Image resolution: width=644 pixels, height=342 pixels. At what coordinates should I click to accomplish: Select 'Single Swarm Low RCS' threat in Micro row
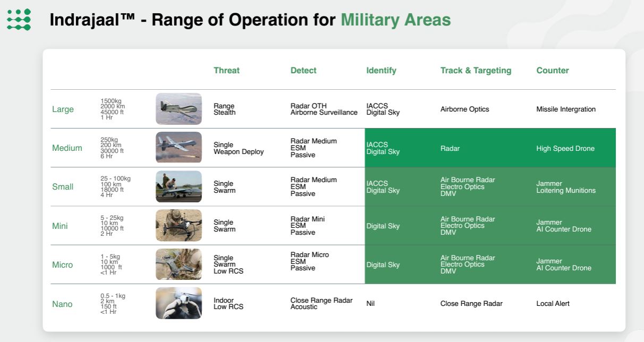tap(228, 264)
